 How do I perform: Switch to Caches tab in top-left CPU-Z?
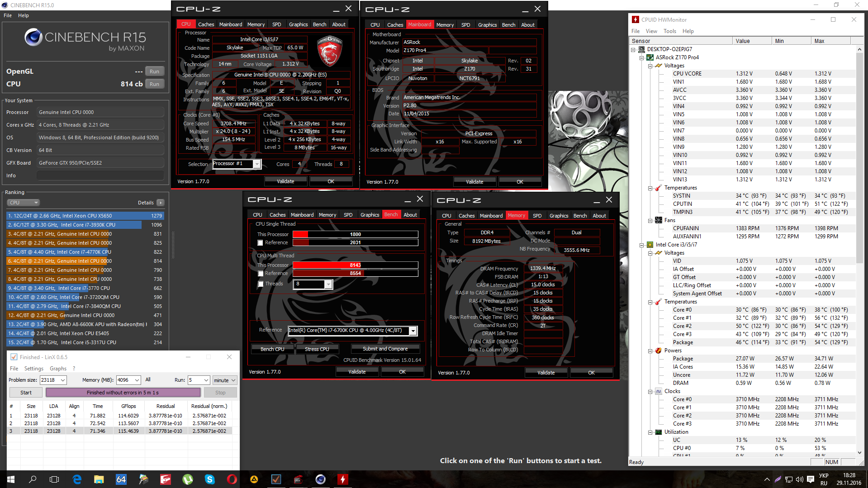click(206, 24)
